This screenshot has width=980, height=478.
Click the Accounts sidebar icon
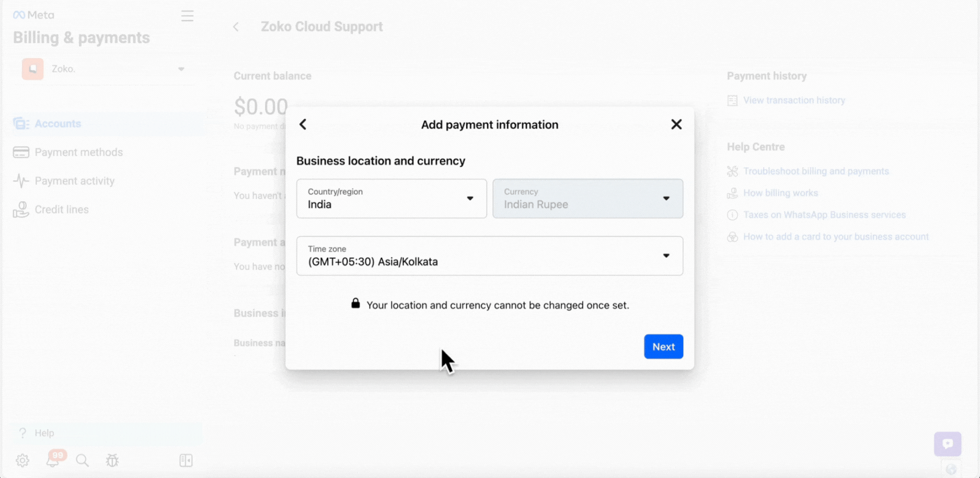[x=21, y=124]
